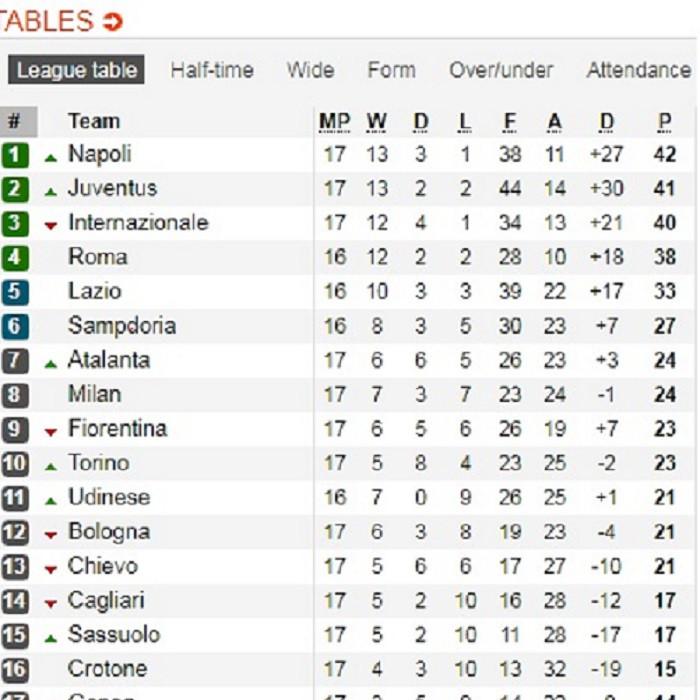Click Sassuolo's green up-arrow icon
This screenshot has height=700, width=700.
pyautogui.click(x=51, y=637)
